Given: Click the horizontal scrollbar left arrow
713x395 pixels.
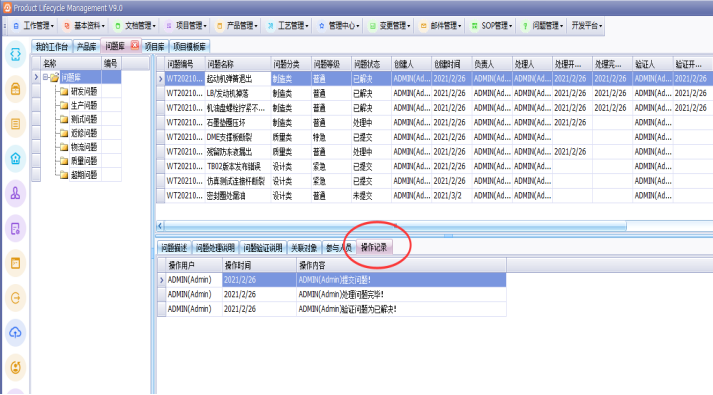Looking at the screenshot, I should pyautogui.click(x=160, y=225).
